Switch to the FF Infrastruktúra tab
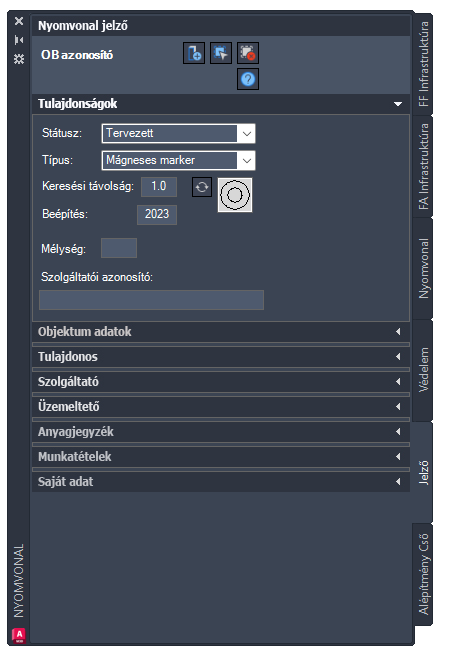This screenshot has height=664, width=454. (423, 64)
